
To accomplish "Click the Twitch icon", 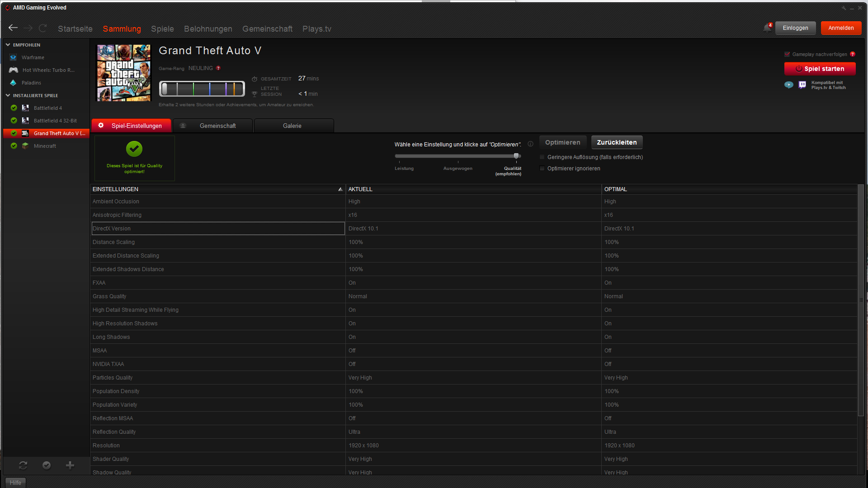I will pyautogui.click(x=802, y=85).
